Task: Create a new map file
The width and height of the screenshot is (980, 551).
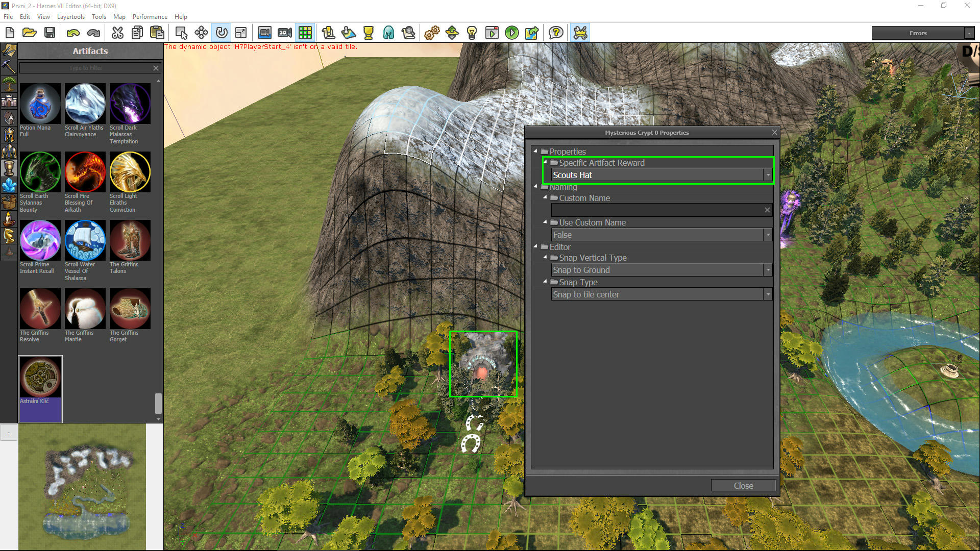Action: point(10,33)
